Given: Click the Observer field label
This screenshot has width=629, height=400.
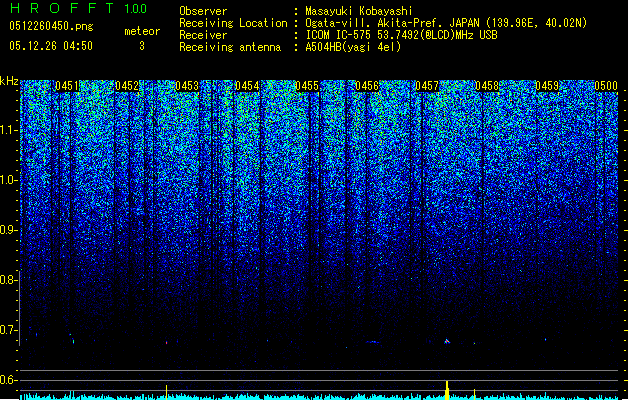Looking at the screenshot, I should coord(203,11).
